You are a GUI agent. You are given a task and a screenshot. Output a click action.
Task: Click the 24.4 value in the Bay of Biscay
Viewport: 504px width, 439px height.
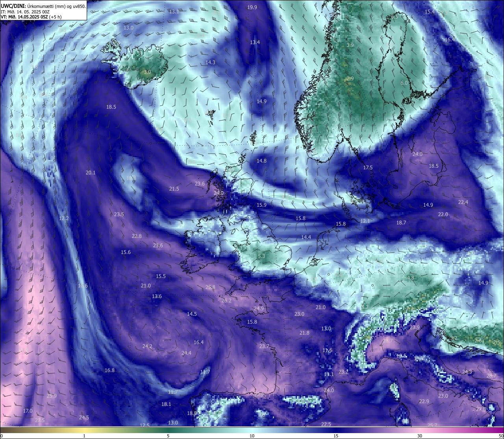click(186, 353)
